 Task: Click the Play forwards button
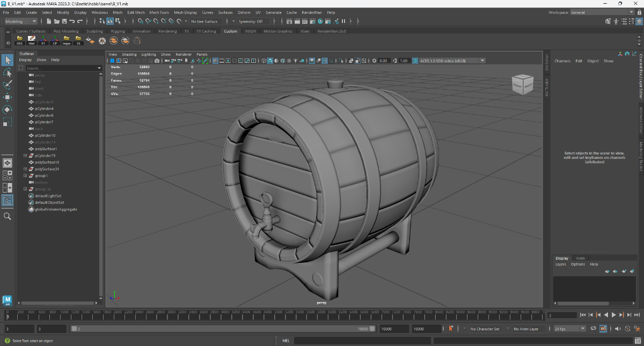click(613, 315)
